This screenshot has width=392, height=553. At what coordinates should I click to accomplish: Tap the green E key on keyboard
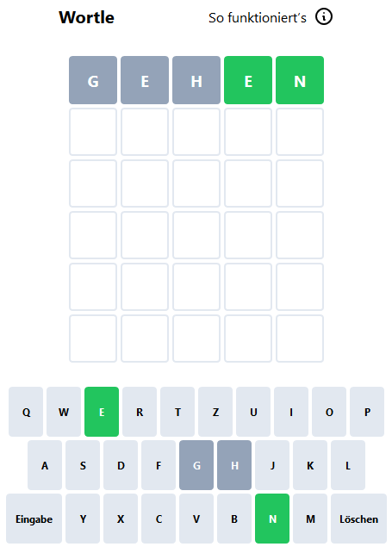pyautogui.click(x=102, y=412)
